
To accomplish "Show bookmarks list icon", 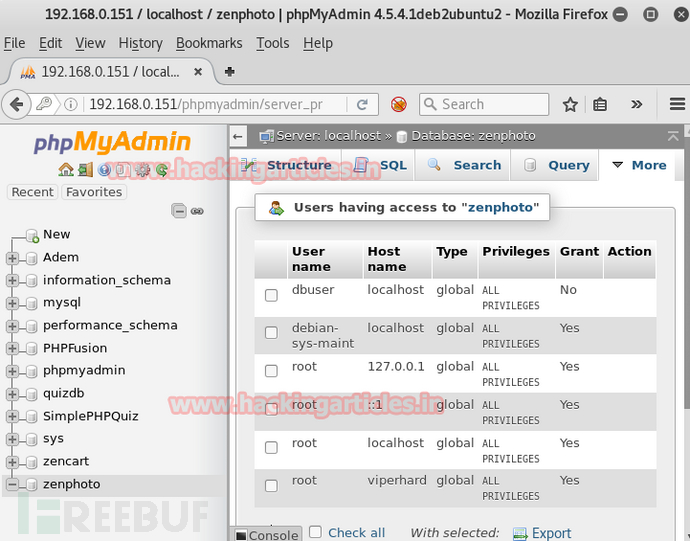I will click(x=600, y=104).
